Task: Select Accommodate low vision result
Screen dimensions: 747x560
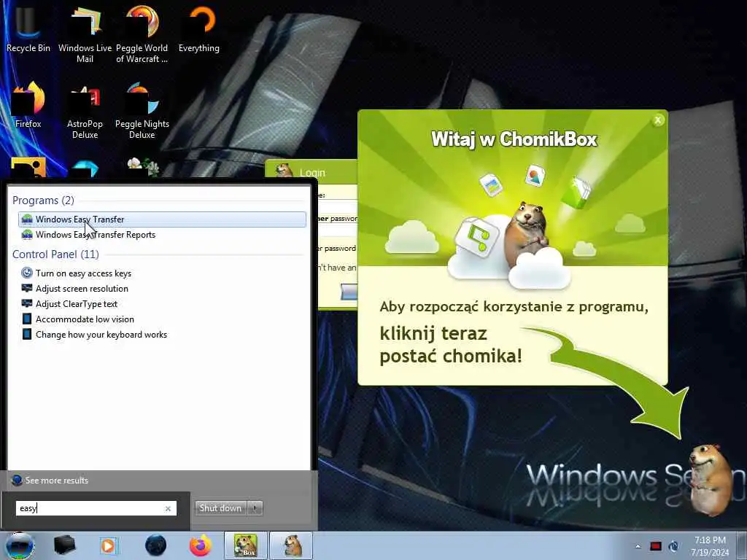Action: pos(162,319)
